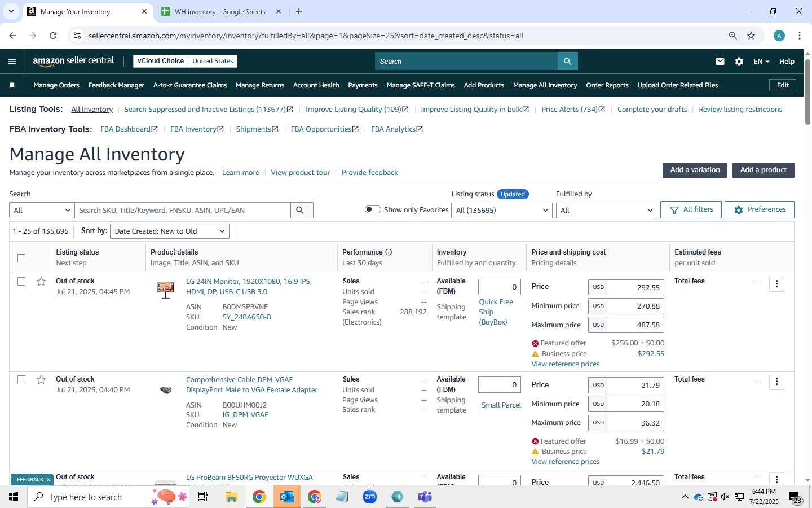Image resolution: width=812 pixels, height=508 pixels.
Task: Open File Explorer from the taskbar
Action: click(231, 497)
